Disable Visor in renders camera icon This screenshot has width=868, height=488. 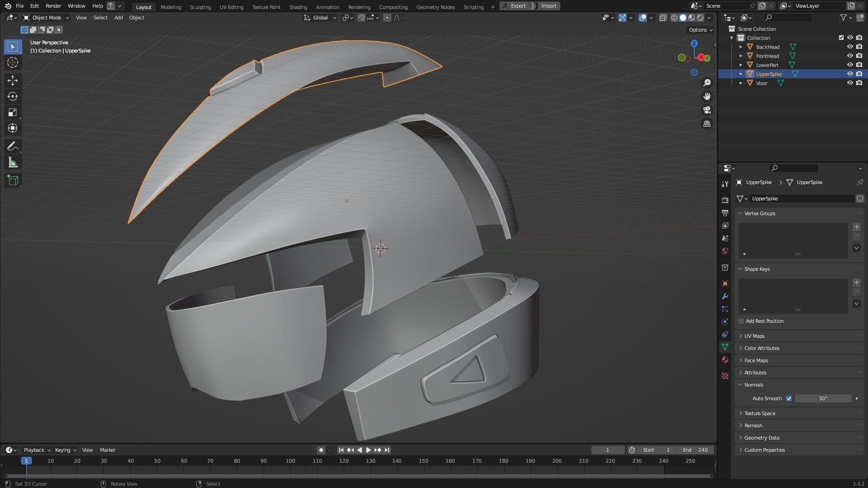pos(859,83)
